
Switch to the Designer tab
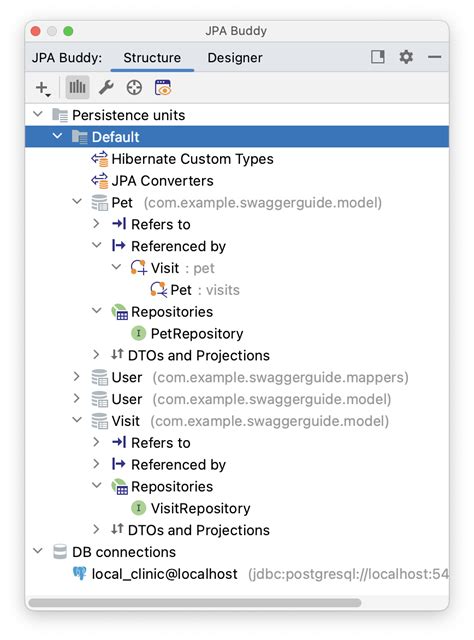(235, 58)
